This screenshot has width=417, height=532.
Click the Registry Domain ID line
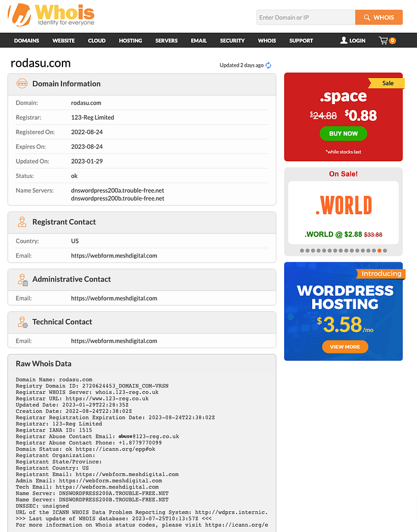(92, 386)
